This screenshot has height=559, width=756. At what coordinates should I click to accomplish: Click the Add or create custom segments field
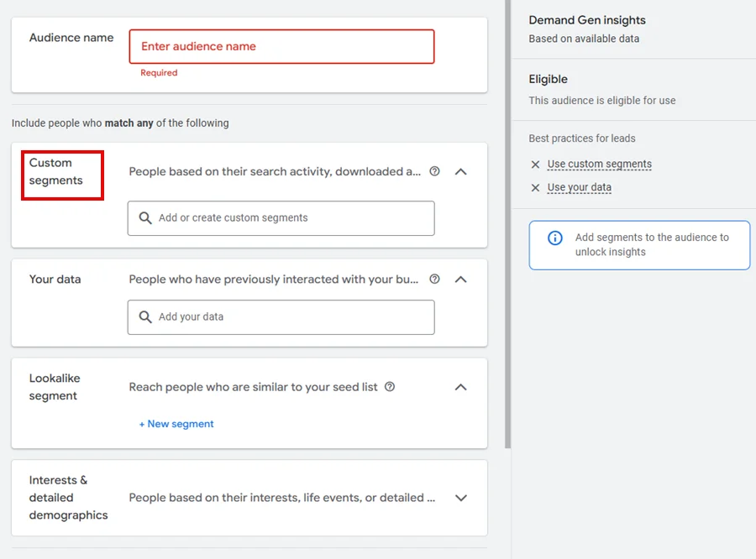pyautogui.click(x=290, y=218)
